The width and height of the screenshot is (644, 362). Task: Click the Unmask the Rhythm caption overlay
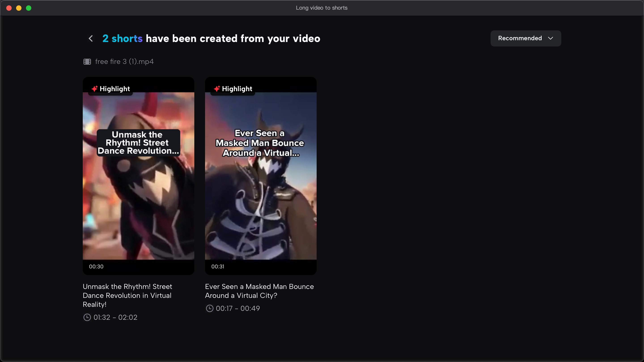point(138,143)
